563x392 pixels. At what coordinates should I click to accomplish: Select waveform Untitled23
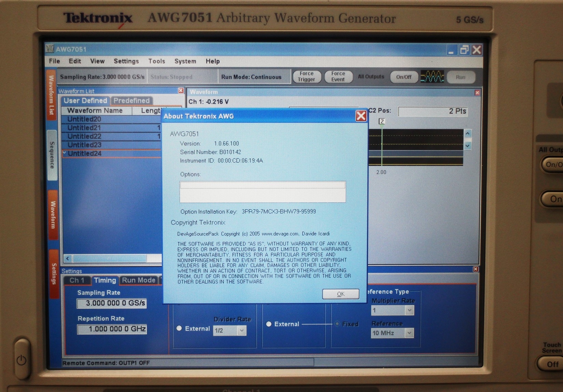point(111,145)
